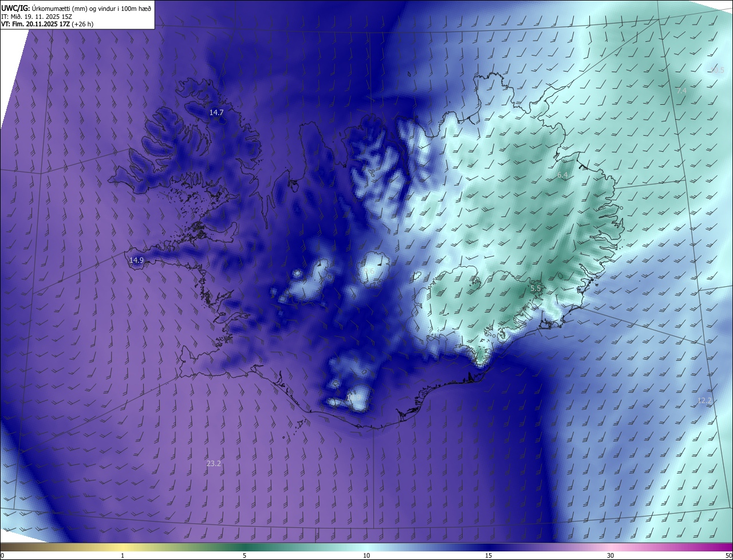Click the '30' tick on the color scale
This screenshot has width=733, height=560.
point(610,555)
